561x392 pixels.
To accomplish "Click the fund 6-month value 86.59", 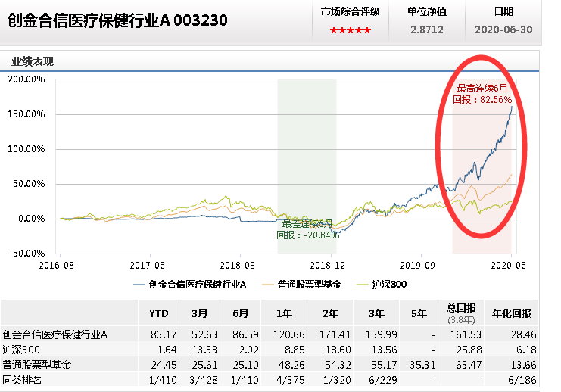I will [x=245, y=334].
